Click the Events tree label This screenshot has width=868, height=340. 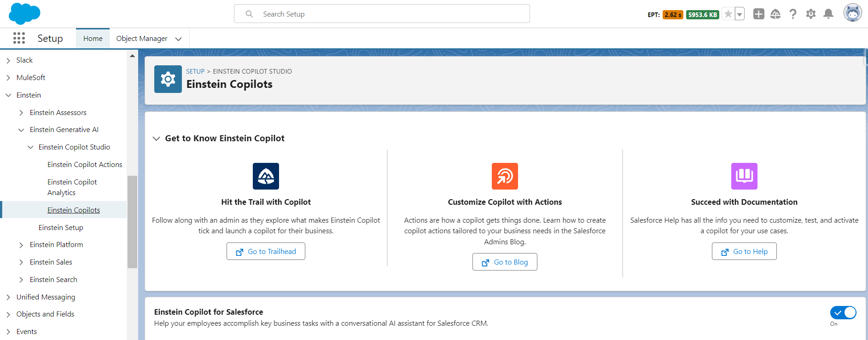(27, 332)
